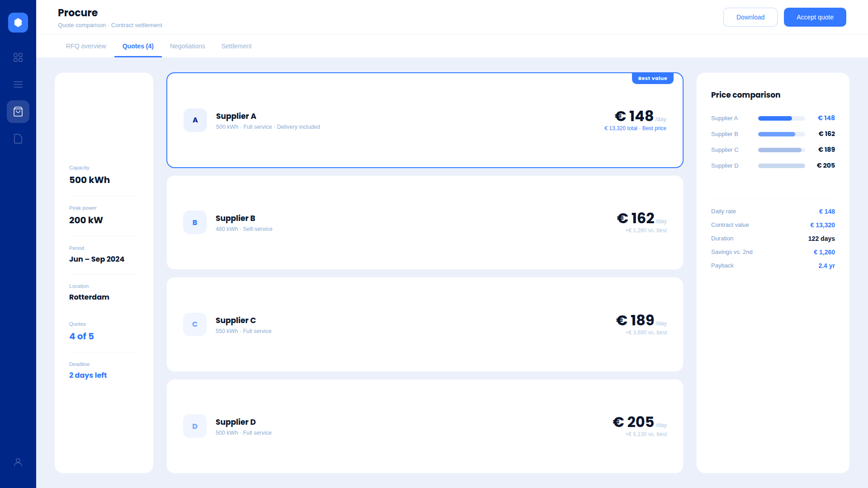
Task: Switch to the Negotiations tab
Action: (x=188, y=46)
